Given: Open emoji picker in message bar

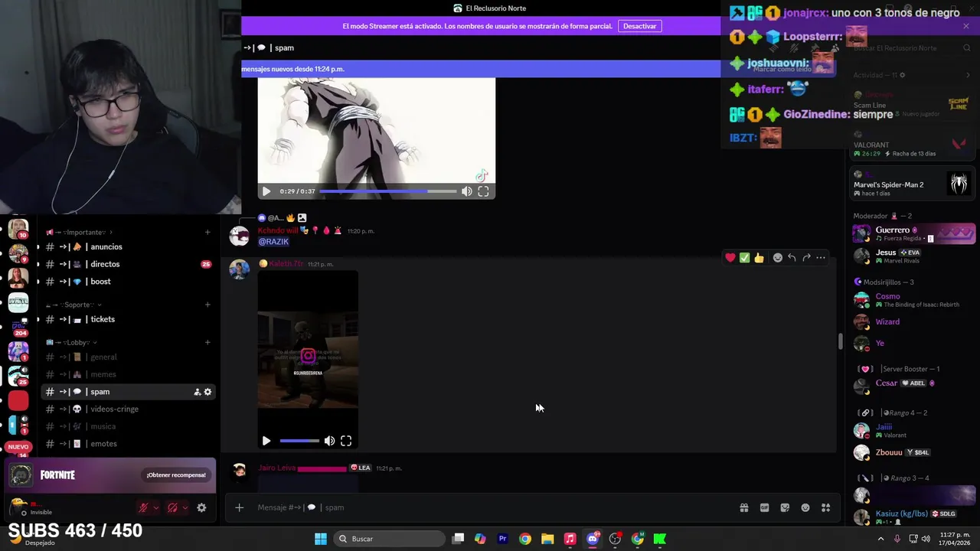Looking at the screenshot, I should [x=805, y=507].
